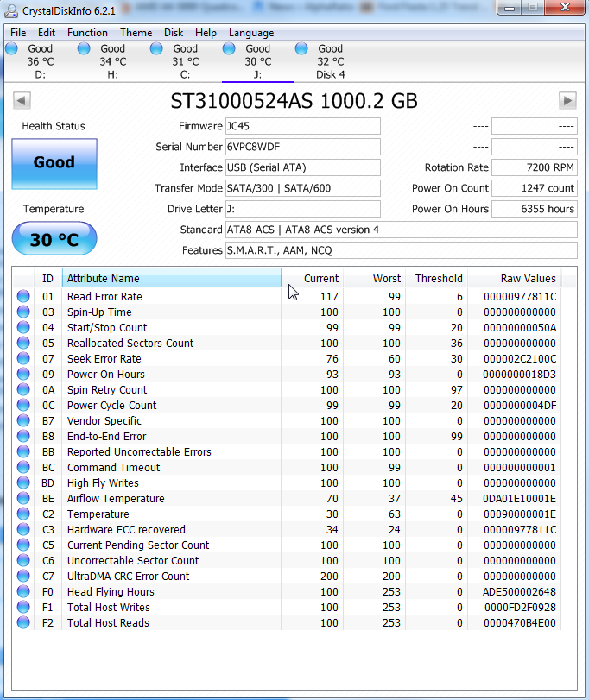Select disk J: status orb
The image size is (589, 700).
[x=229, y=48]
